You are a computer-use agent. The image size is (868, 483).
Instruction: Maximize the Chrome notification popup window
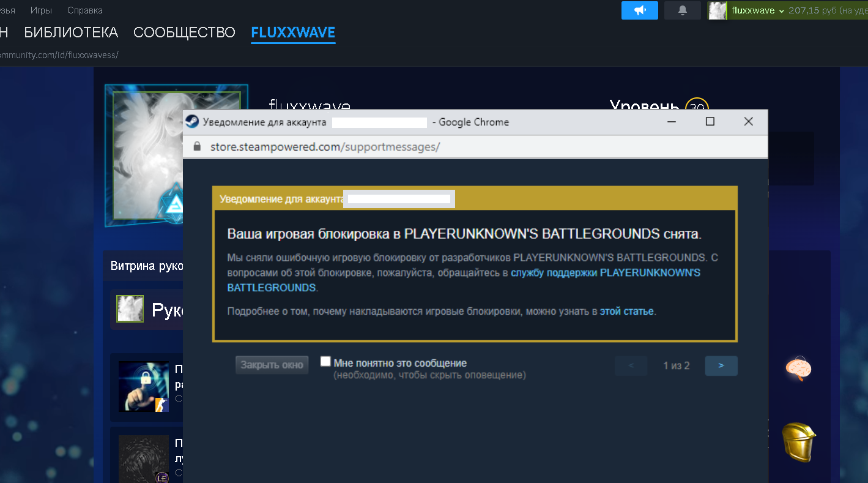(710, 122)
